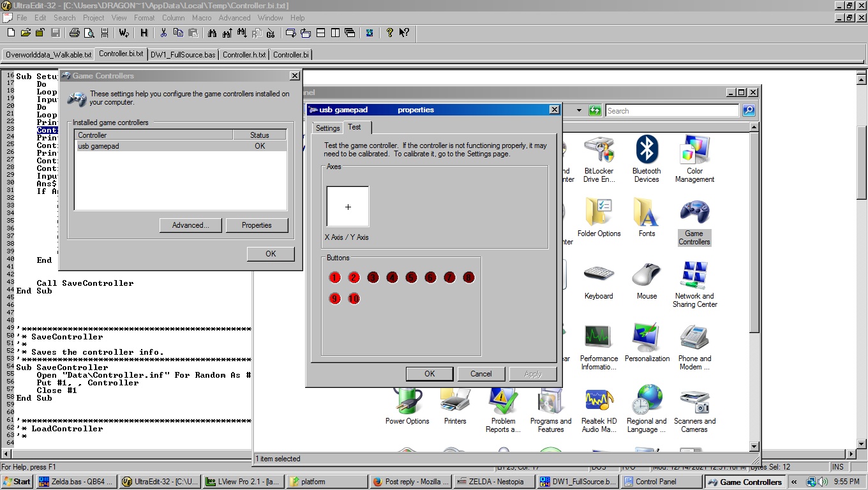Open the Column menu in UltraEdit
The image size is (868, 490).
tap(173, 18)
